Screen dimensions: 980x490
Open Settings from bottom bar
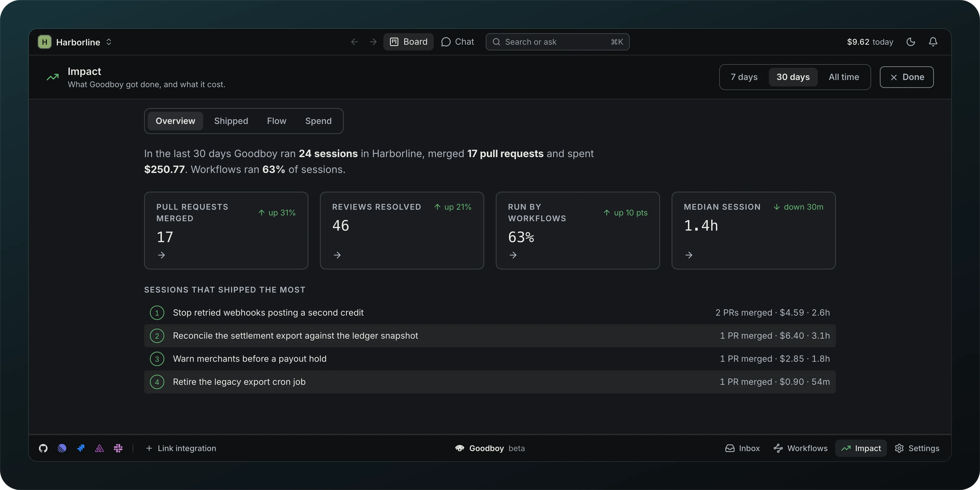[917, 448]
